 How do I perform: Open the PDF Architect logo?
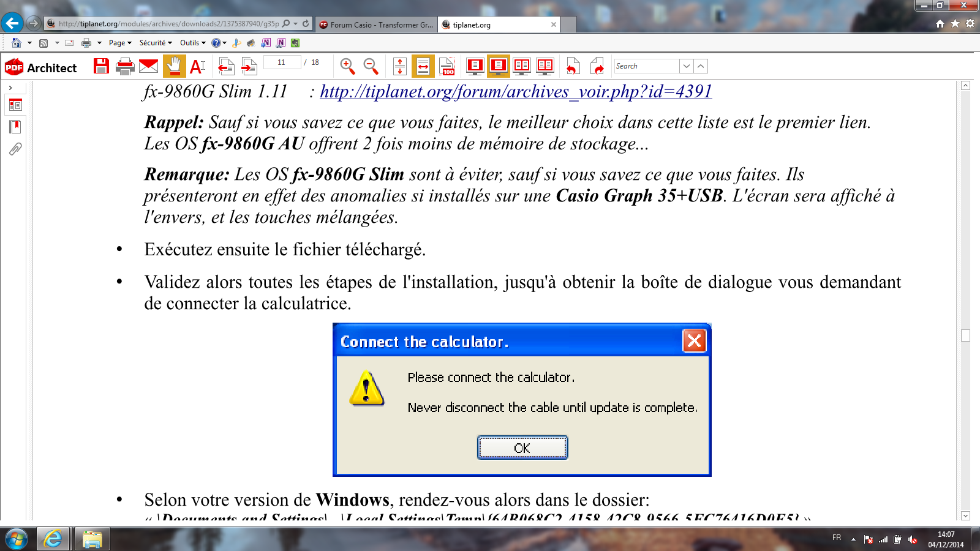point(41,67)
